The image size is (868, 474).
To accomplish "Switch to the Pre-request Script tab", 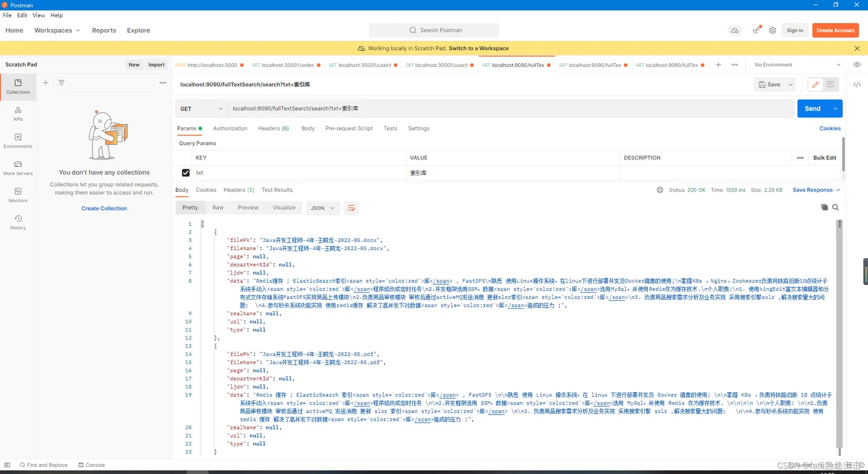I will [349, 128].
